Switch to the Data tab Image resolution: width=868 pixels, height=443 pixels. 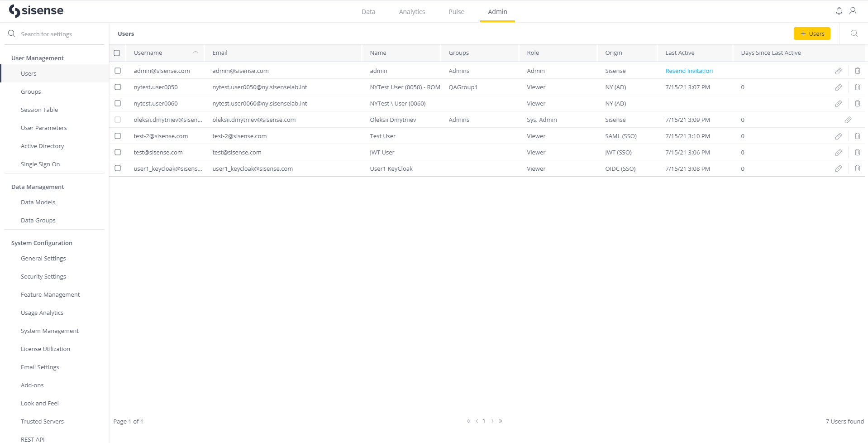[x=368, y=12]
